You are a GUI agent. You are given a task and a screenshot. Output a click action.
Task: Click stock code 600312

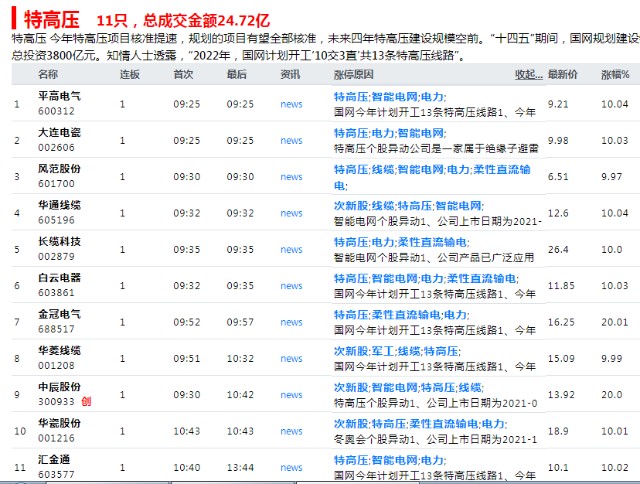click(x=56, y=111)
